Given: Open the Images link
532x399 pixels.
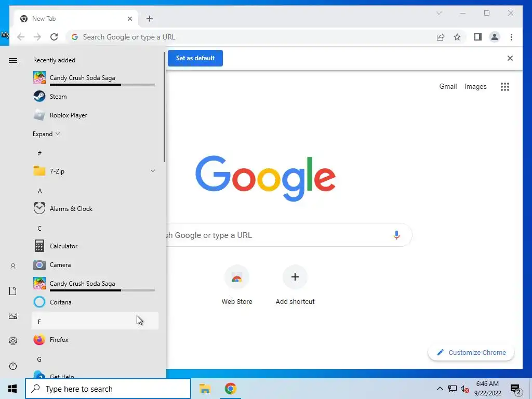Looking at the screenshot, I should click(x=475, y=87).
